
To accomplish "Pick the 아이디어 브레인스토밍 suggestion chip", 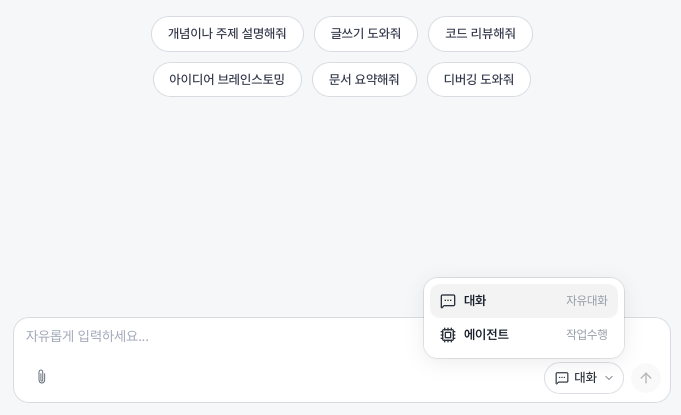I will coord(227,80).
